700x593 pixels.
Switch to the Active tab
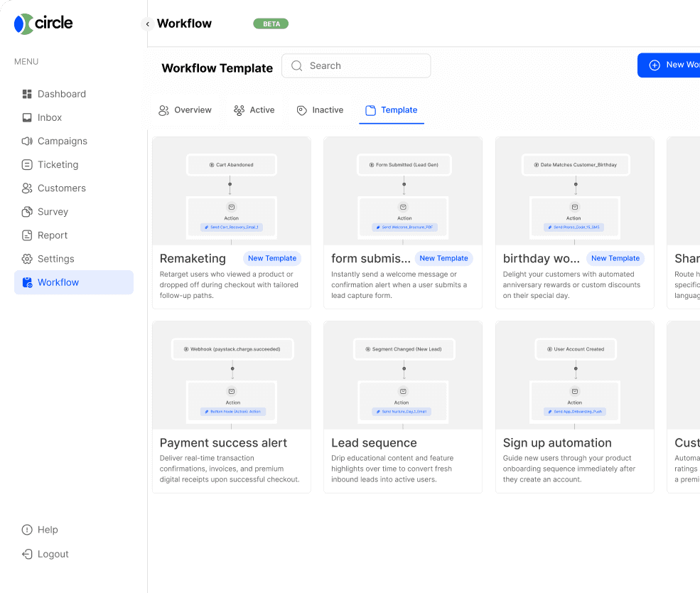tap(254, 110)
